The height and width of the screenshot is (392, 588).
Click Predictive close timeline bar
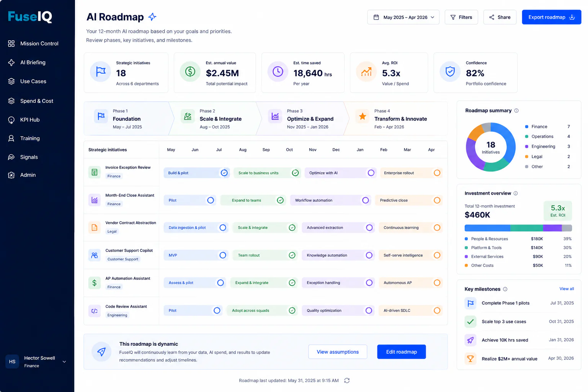point(408,200)
